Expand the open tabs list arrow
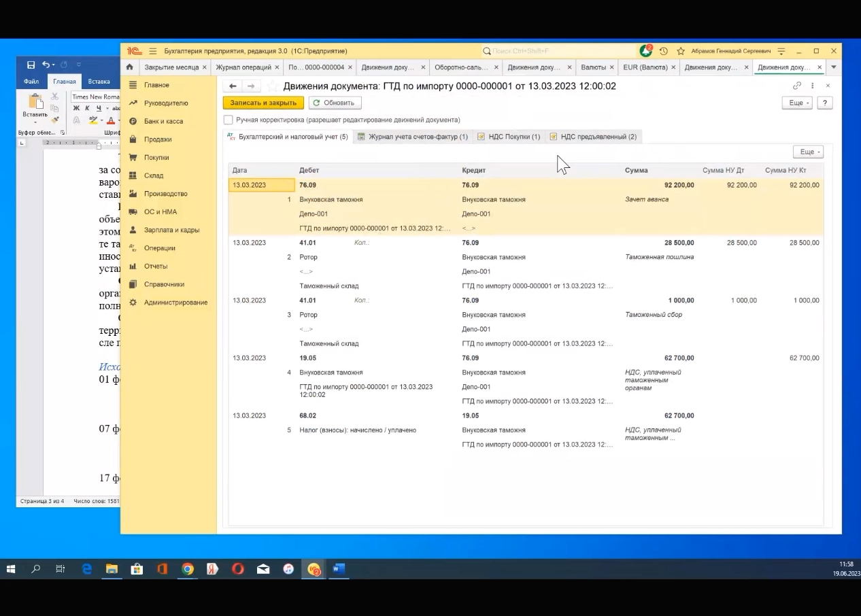Viewport: 861px width, 616px height. (x=834, y=67)
